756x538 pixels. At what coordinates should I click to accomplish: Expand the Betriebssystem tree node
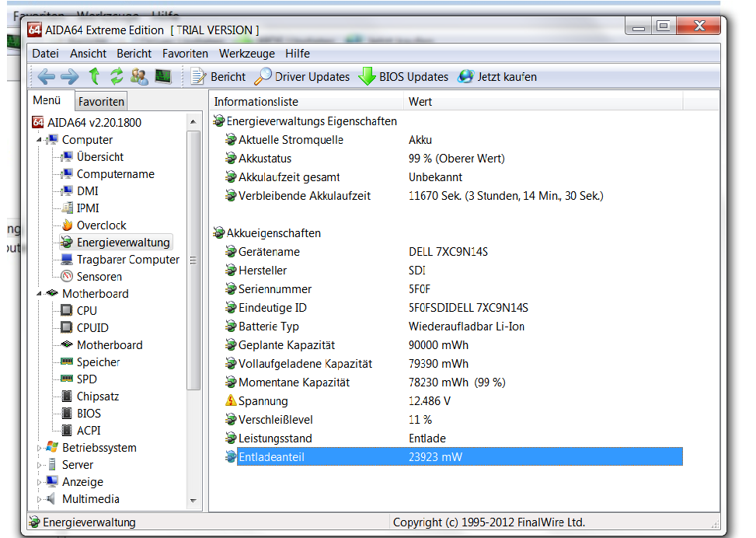coord(39,448)
